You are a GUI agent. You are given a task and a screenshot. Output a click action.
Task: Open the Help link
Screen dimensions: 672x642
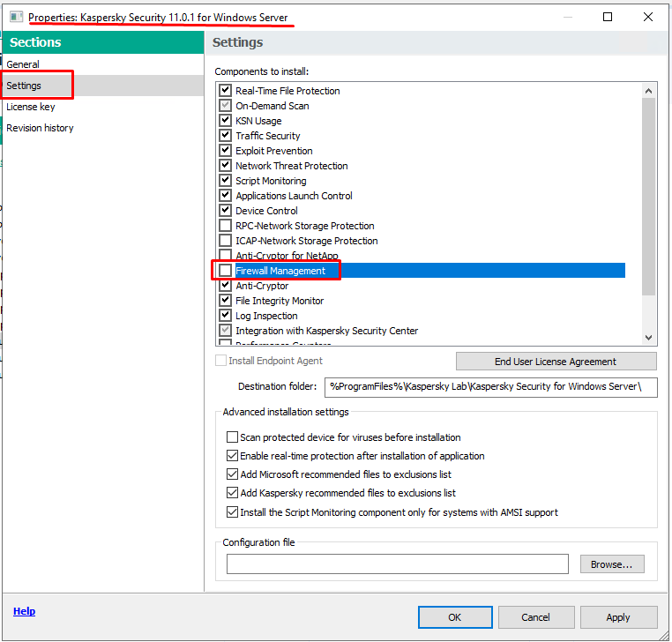pos(24,611)
